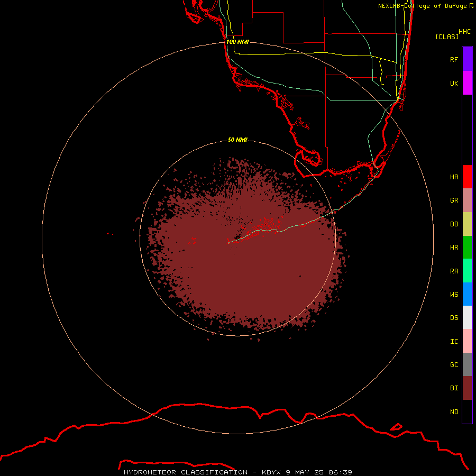
Task: Click the small island outline near Cuba coast
Action: click(396, 427)
